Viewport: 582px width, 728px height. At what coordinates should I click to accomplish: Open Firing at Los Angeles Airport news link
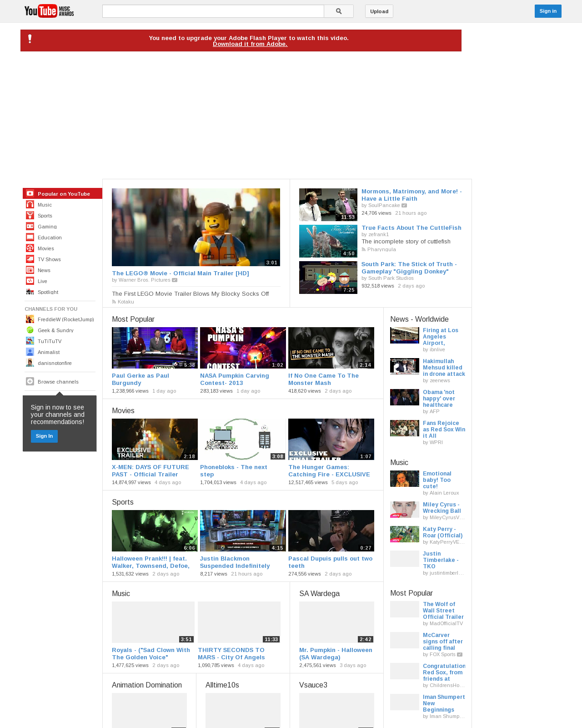click(441, 337)
